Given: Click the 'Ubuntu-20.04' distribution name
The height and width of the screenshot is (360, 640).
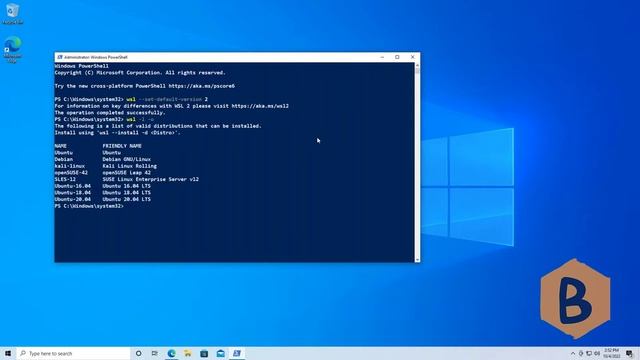Looking at the screenshot, I should coord(73,199).
